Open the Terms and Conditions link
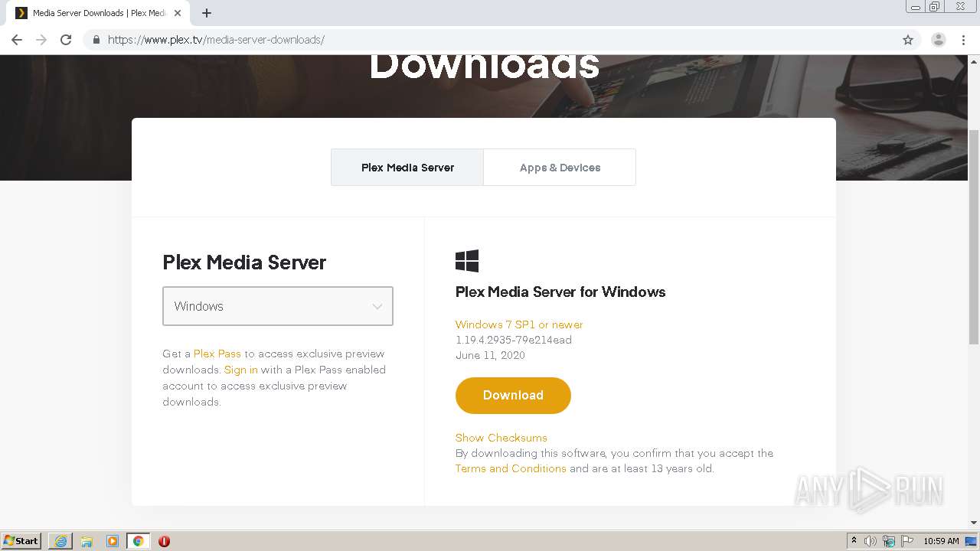This screenshot has width=980, height=551. tap(511, 468)
